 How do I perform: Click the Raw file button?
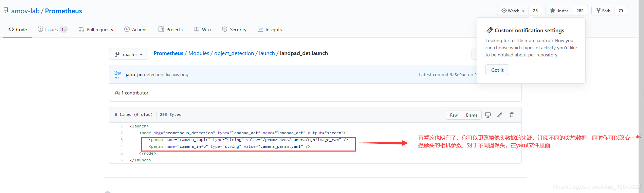coord(454,115)
